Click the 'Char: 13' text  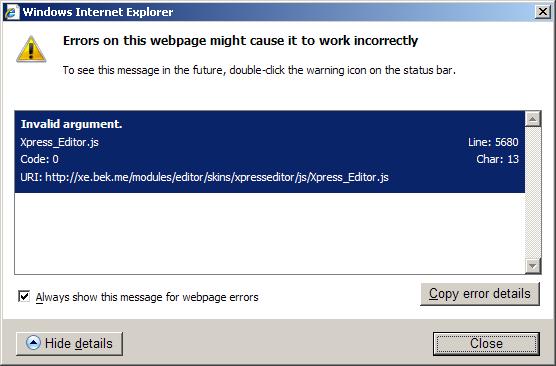(x=497, y=159)
